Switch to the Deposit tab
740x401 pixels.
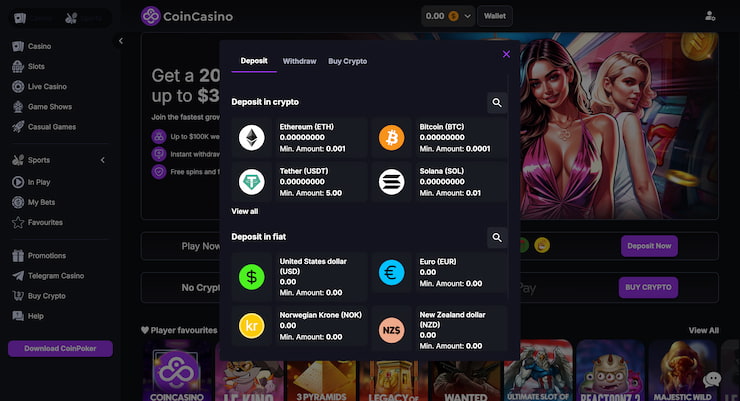tap(254, 61)
